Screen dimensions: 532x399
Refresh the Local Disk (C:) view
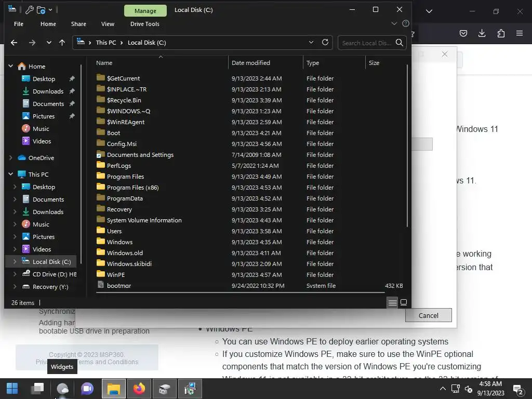coord(325,43)
